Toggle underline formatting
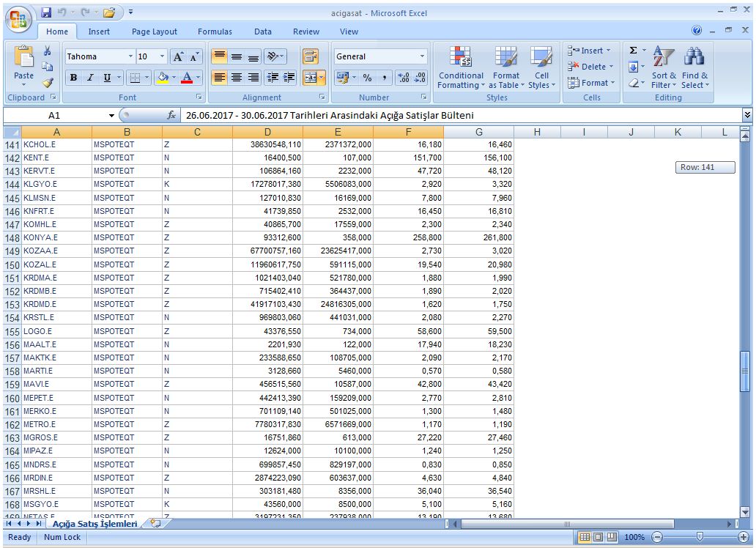756x548 pixels. (x=107, y=77)
